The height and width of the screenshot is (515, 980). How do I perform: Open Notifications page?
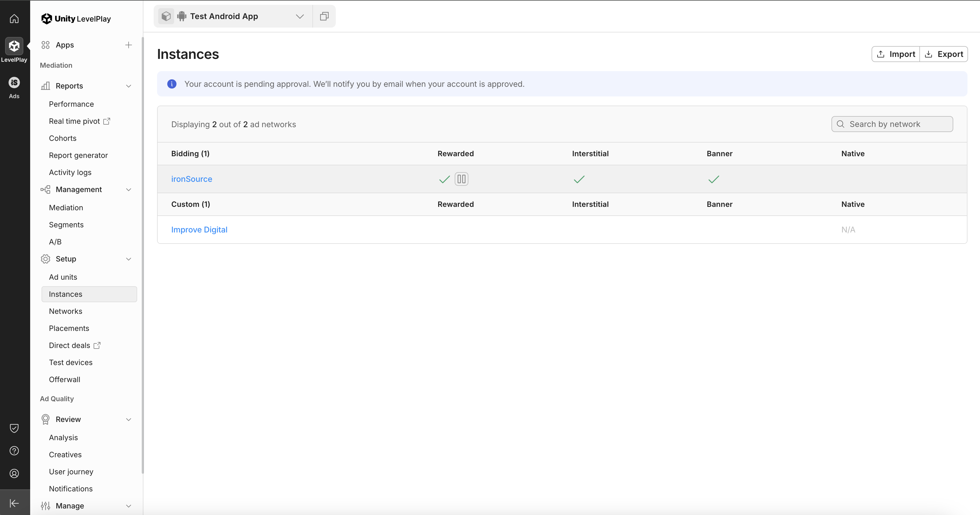pos(70,489)
